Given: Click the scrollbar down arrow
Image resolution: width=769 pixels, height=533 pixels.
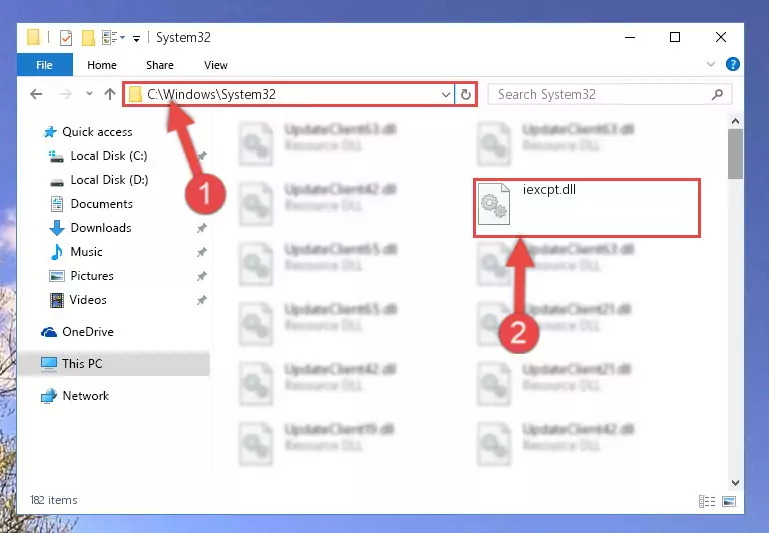Looking at the screenshot, I should point(735,483).
